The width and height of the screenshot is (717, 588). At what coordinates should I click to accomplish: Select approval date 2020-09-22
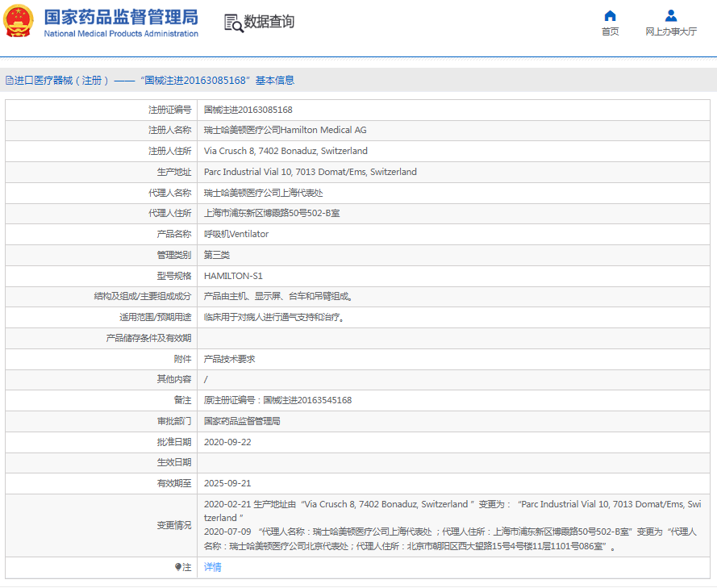pos(227,442)
